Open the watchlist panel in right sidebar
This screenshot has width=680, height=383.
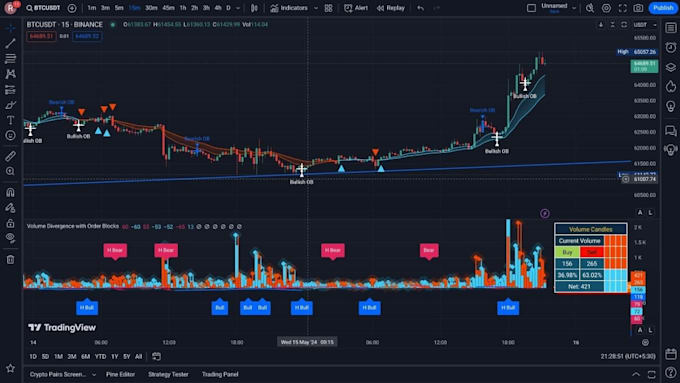coord(671,28)
